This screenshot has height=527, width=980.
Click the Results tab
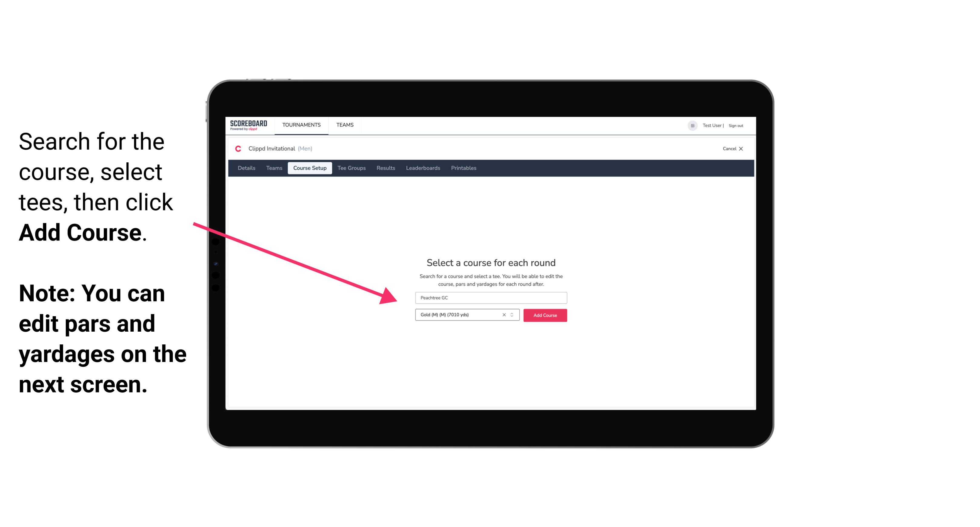point(385,168)
